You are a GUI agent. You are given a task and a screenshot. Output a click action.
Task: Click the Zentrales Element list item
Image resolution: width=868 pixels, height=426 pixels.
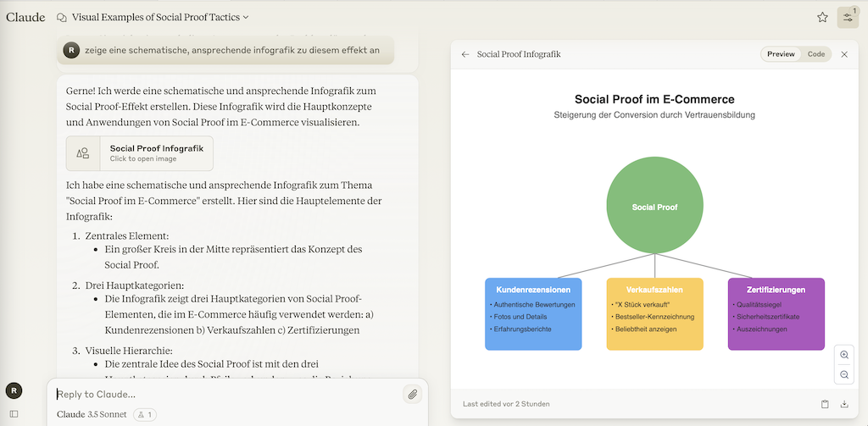(x=127, y=235)
